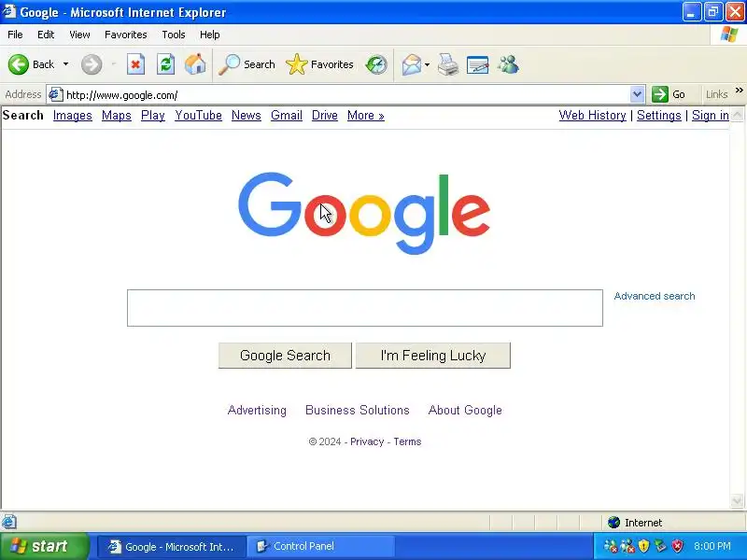Expand the Back button history dropdown
This screenshot has width=747, height=560.
click(65, 64)
